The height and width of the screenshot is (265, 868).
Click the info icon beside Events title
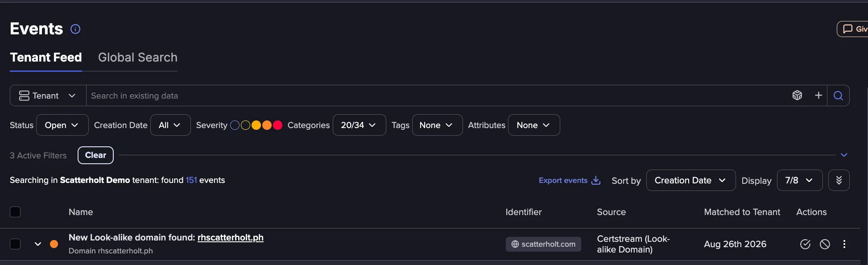75,29
